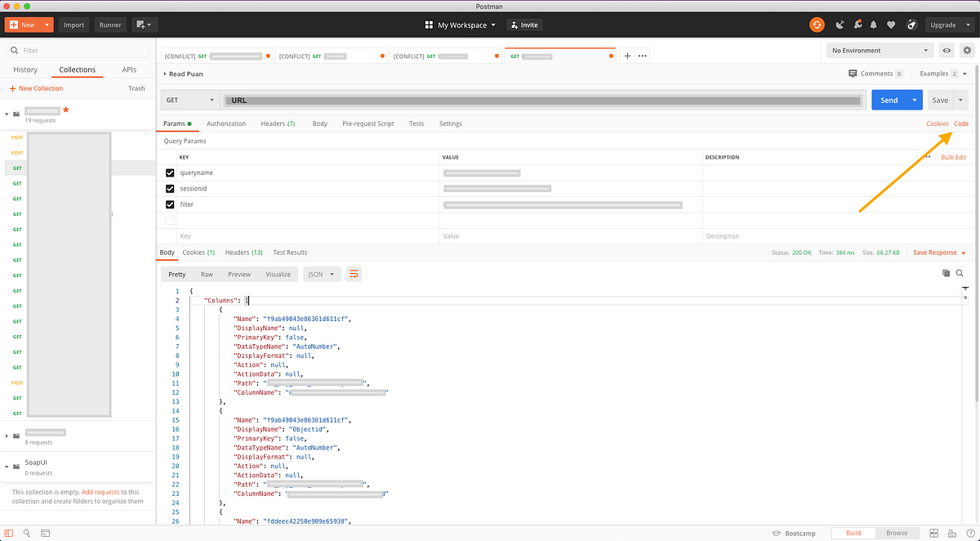The image size is (980, 541).
Task: Open keyboard shortcuts icon in status bar
Action: (951, 533)
